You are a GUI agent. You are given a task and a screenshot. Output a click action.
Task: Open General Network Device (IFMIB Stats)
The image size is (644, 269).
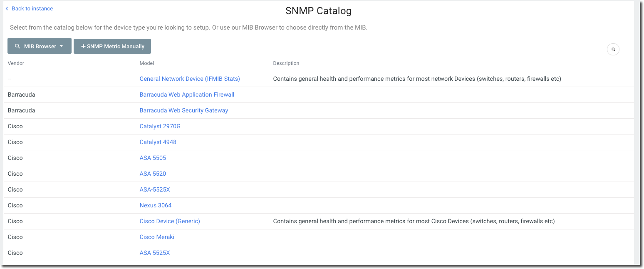pos(190,79)
